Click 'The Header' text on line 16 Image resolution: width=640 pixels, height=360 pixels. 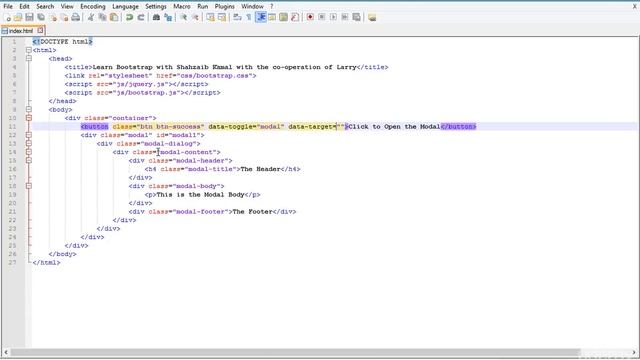pyautogui.click(x=260, y=169)
